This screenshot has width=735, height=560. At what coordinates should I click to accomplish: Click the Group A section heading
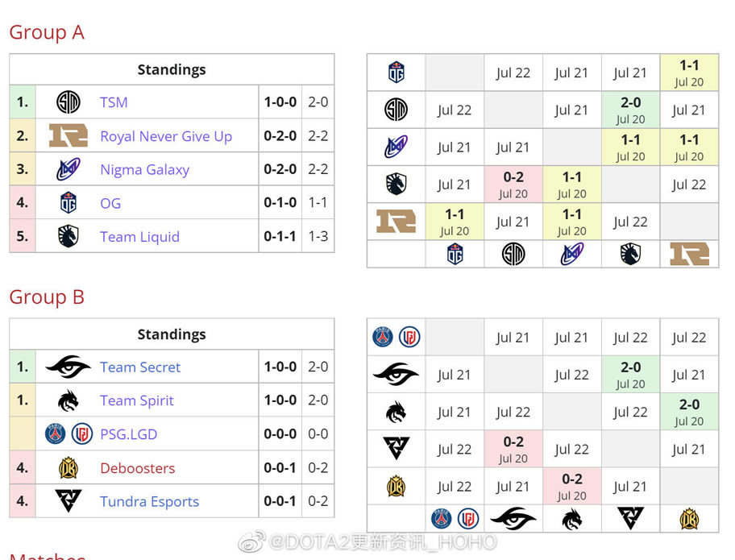47,32
